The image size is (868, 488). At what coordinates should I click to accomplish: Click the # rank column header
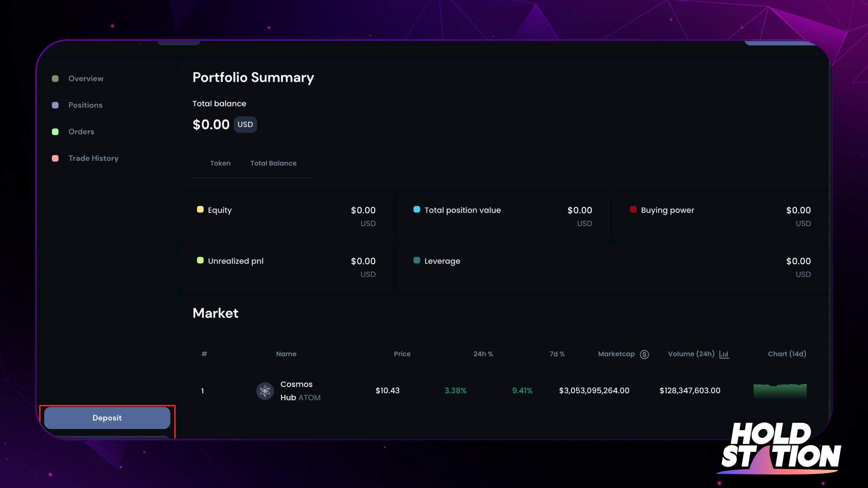204,354
